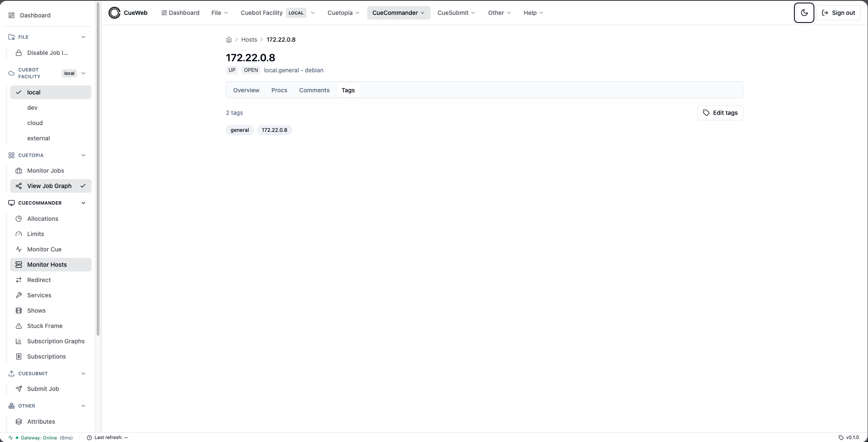The image size is (868, 442).
Task: Open the Cuetopia top menu
Action: click(343, 13)
